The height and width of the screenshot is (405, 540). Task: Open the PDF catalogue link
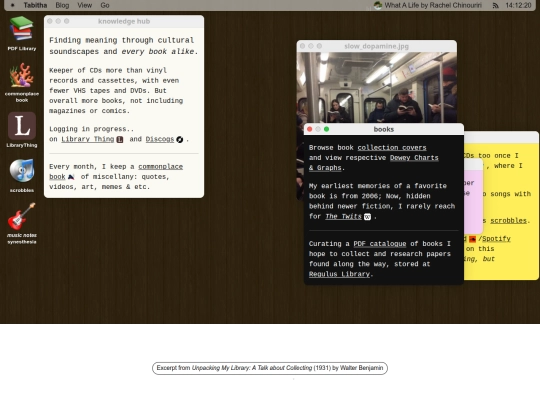point(380,243)
